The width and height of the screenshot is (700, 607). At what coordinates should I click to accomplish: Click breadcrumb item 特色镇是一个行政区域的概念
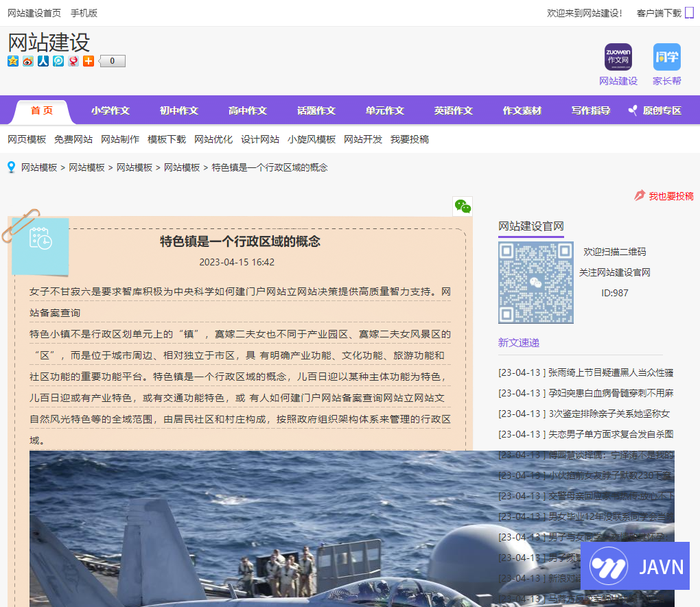[x=270, y=167]
